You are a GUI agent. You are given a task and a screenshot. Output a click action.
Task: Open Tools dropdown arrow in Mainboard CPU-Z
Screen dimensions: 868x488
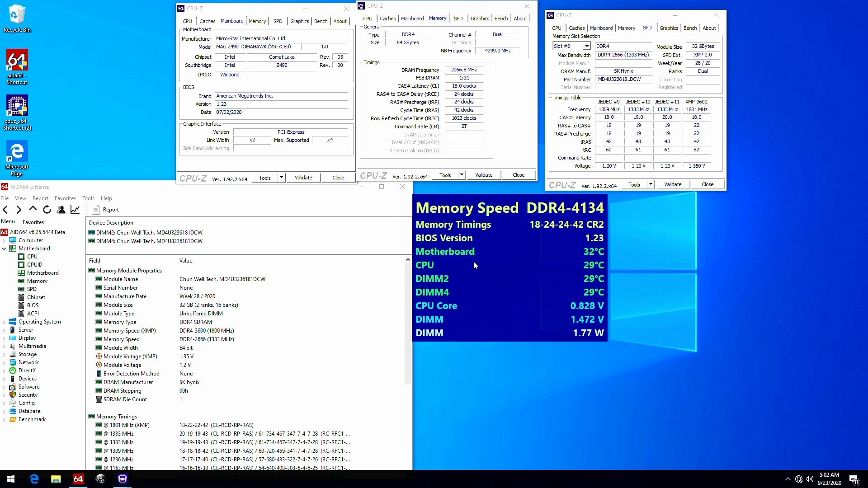click(281, 178)
